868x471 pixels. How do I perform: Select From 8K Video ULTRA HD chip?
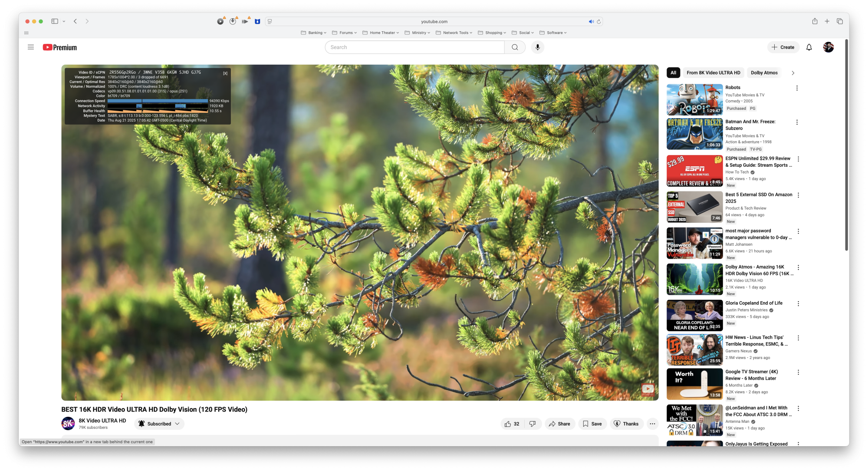pyautogui.click(x=713, y=73)
